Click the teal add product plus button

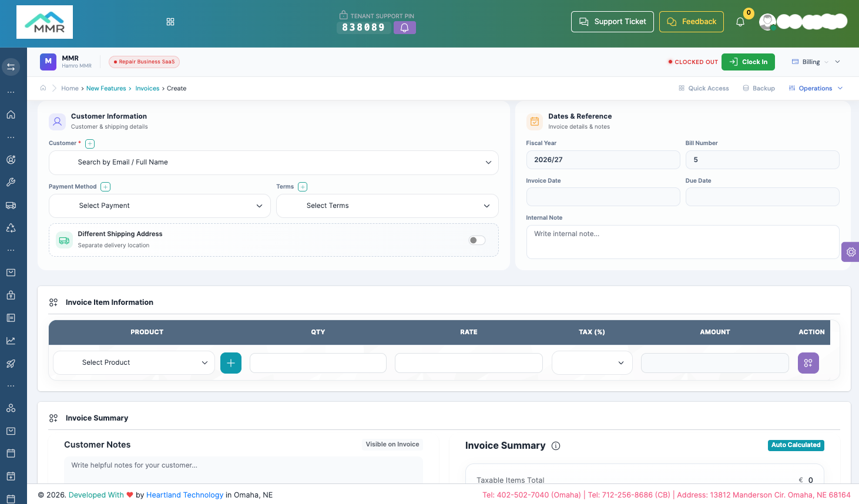click(231, 363)
